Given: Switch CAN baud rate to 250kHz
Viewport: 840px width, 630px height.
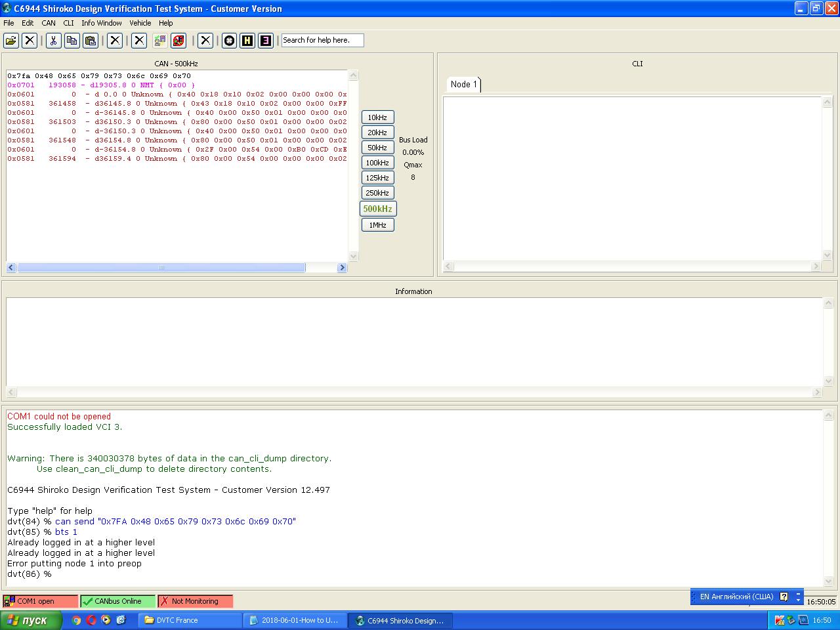Looking at the screenshot, I should click(377, 193).
